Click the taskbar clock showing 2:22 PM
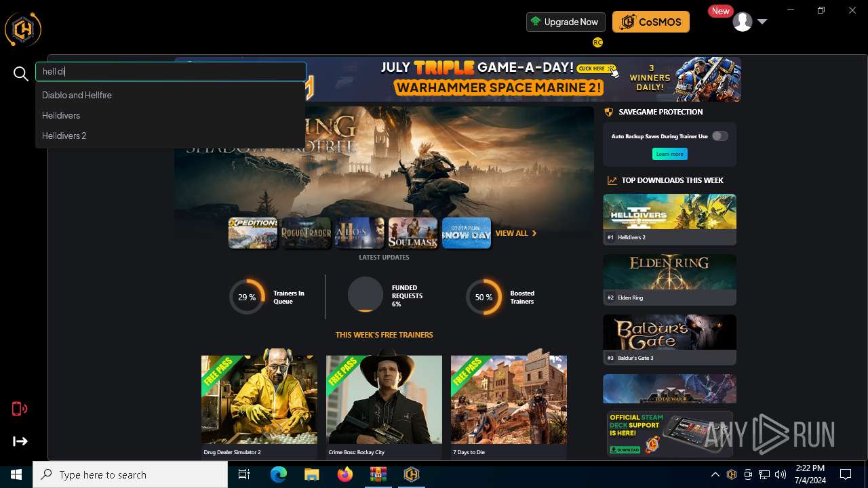The width and height of the screenshot is (868, 488). pyautogui.click(x=810, y=474)
